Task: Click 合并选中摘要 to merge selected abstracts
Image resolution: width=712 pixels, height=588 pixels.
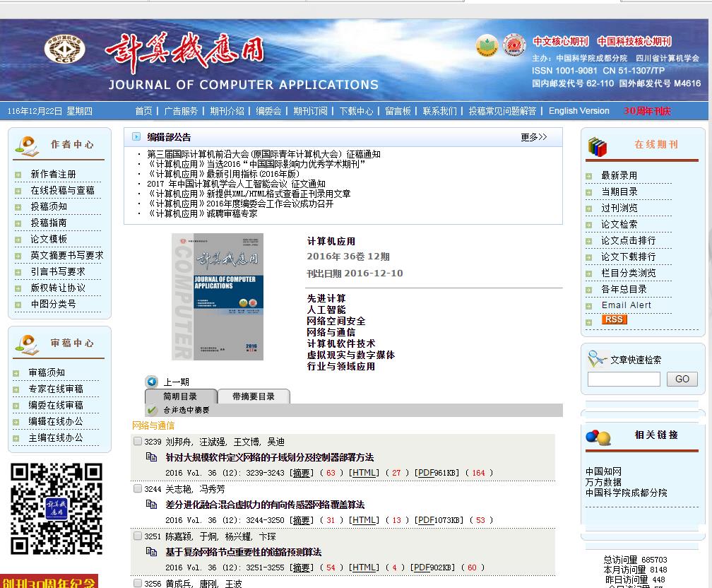Action: click(186, 410)
